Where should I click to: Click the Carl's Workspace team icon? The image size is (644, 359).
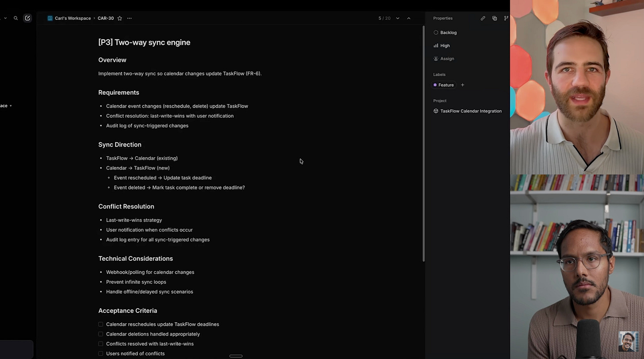coord(50,18)
